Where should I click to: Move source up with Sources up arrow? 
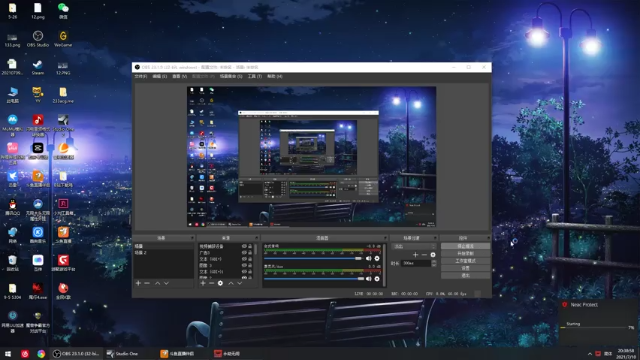coord(231,283)
